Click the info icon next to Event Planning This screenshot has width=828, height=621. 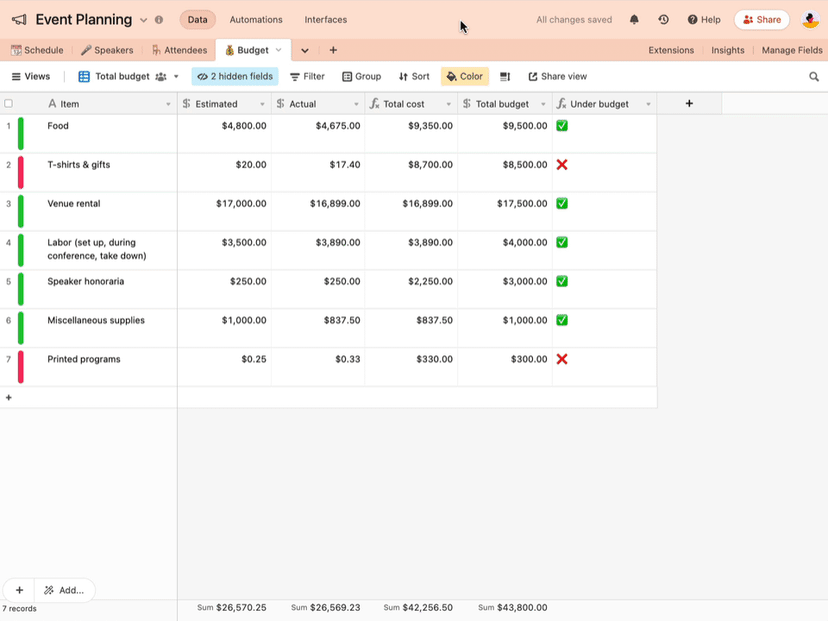coord(158,19)
